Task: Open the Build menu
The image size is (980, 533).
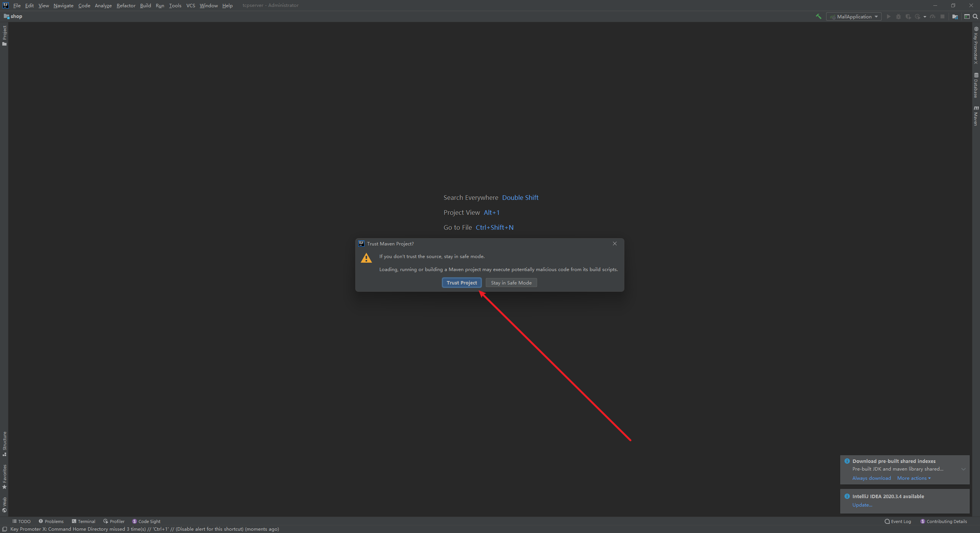Action: click(x=145, y=5)
